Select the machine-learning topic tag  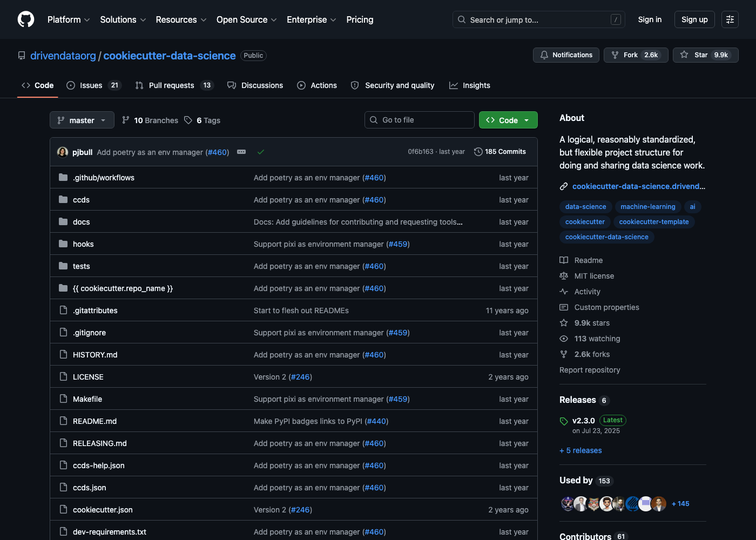coord(648,207)
